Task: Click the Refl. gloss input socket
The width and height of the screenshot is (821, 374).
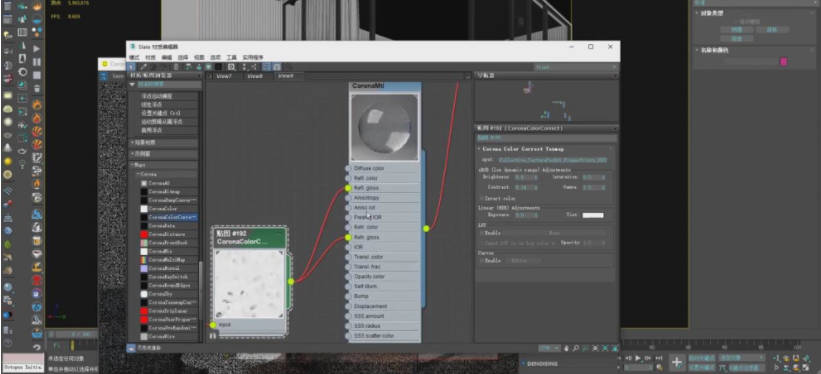Action: pos(348,188)
